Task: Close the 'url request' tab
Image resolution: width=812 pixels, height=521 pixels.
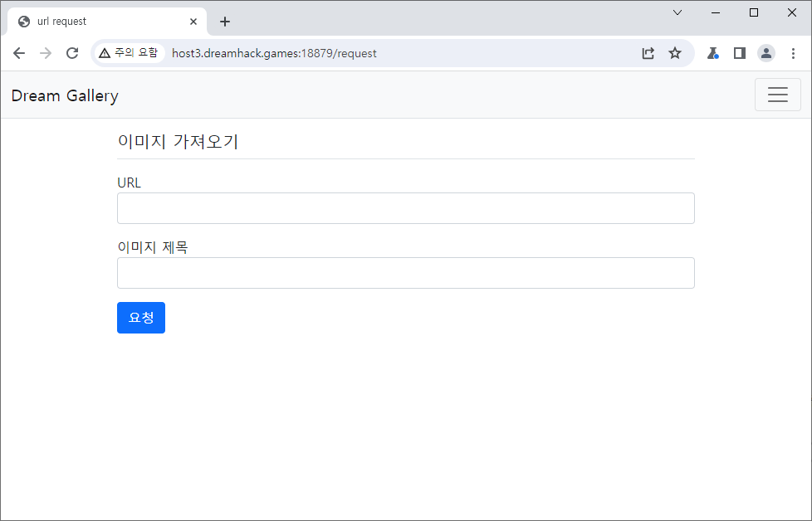Action: (x=193, y=22)
